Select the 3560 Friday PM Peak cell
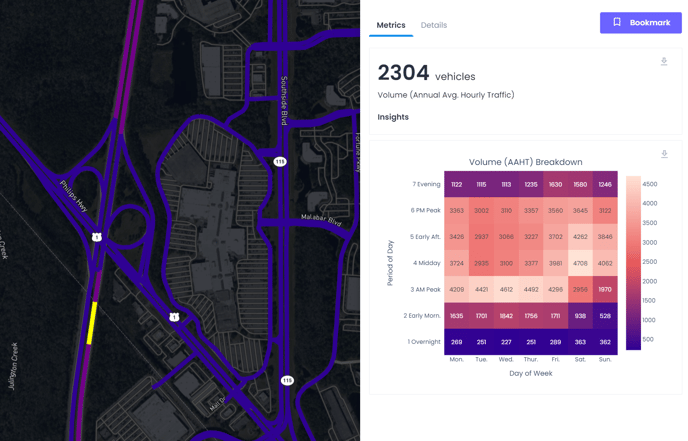Viewport: 688px width, 441px height. click(x=555, y=211)
